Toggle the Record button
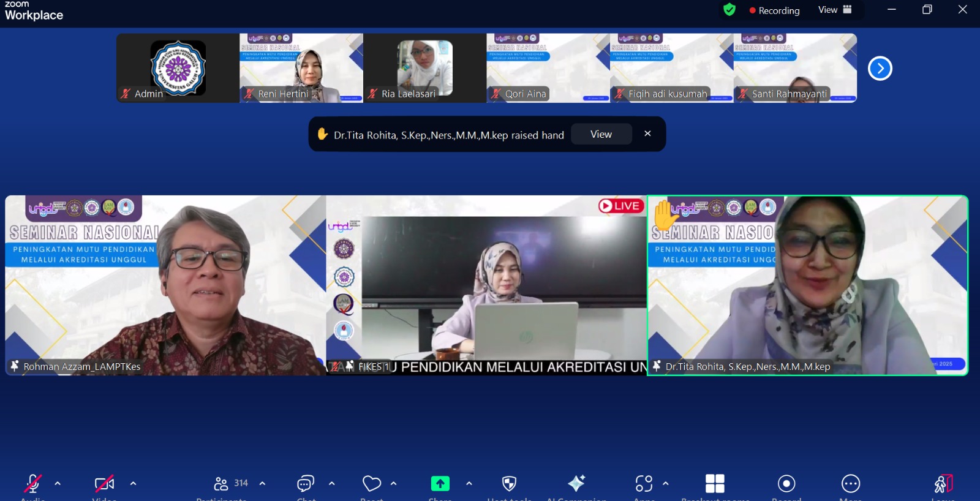980x501 pixels. coord(786,484)
